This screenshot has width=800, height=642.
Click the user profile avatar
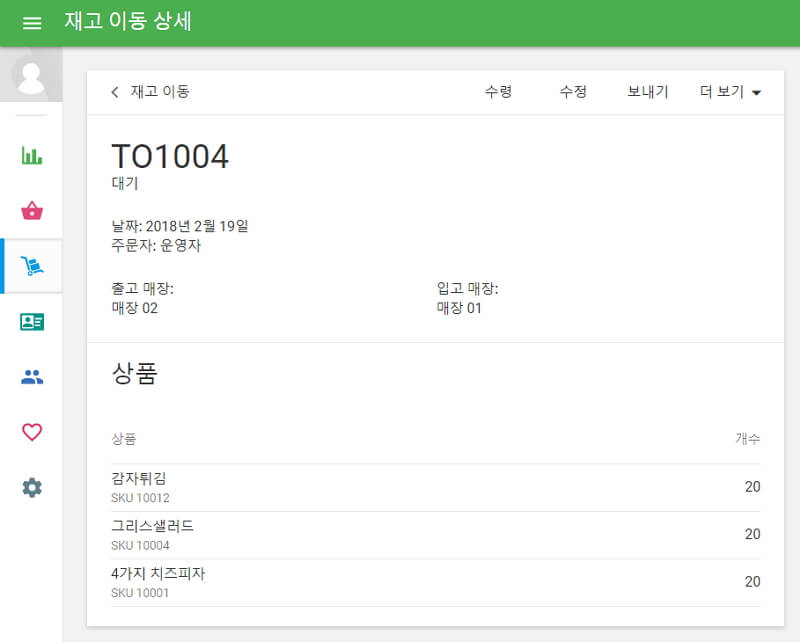(x=31, y=80)
